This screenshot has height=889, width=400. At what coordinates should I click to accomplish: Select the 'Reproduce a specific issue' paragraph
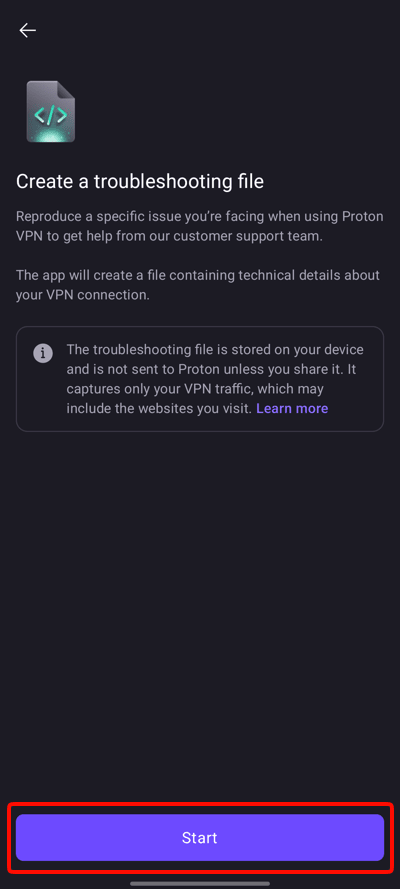(199, 226)
